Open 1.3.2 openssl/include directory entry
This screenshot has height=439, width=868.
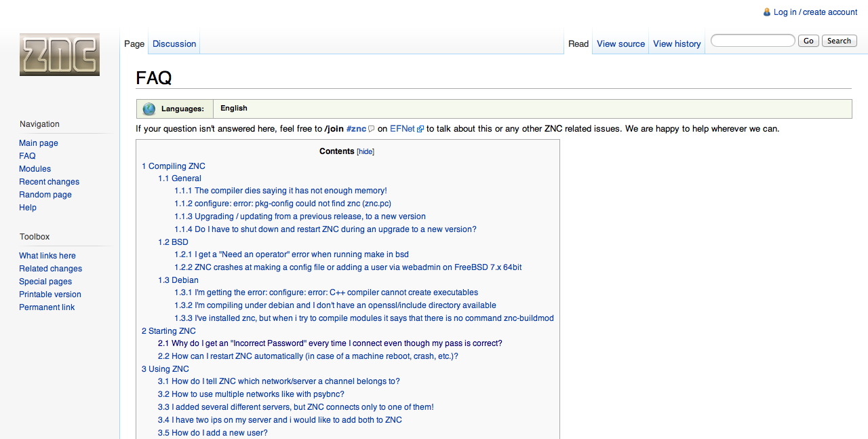point(335,305)
